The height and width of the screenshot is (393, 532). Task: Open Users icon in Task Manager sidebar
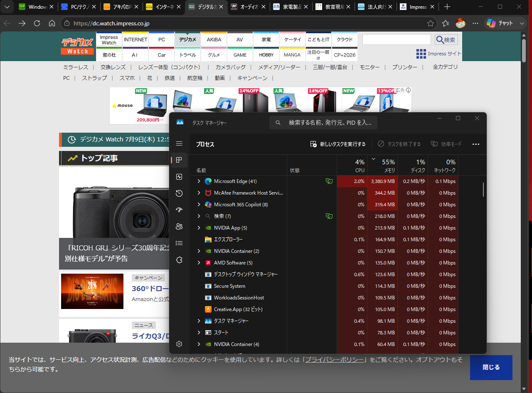coord(179,227)
